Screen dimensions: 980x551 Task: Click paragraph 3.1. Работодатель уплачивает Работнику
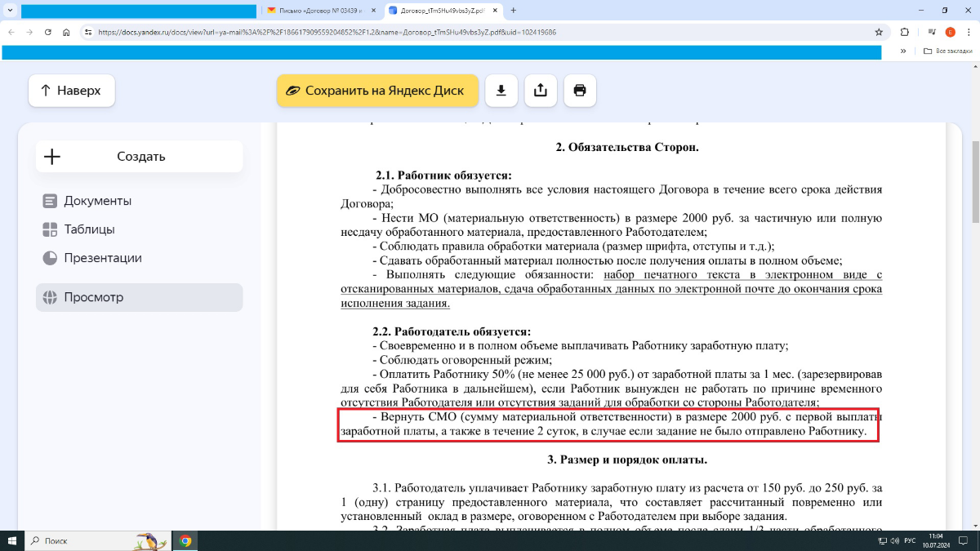click(x=611, y=502)
